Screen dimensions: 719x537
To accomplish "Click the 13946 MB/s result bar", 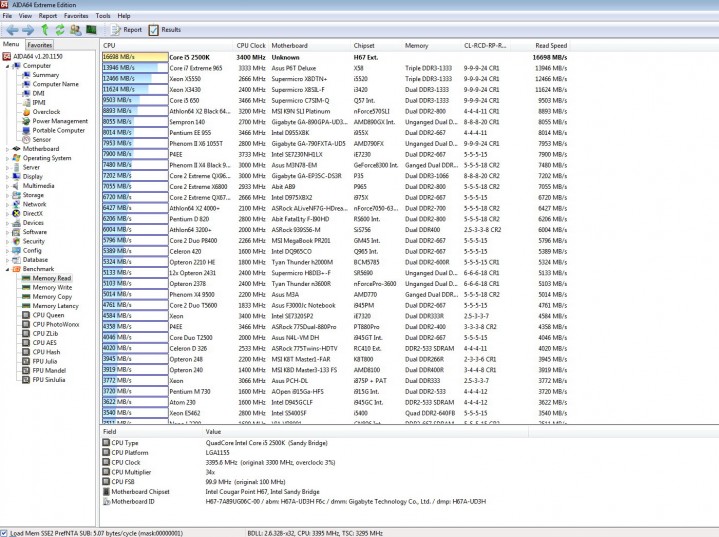I will click(135, 68).
